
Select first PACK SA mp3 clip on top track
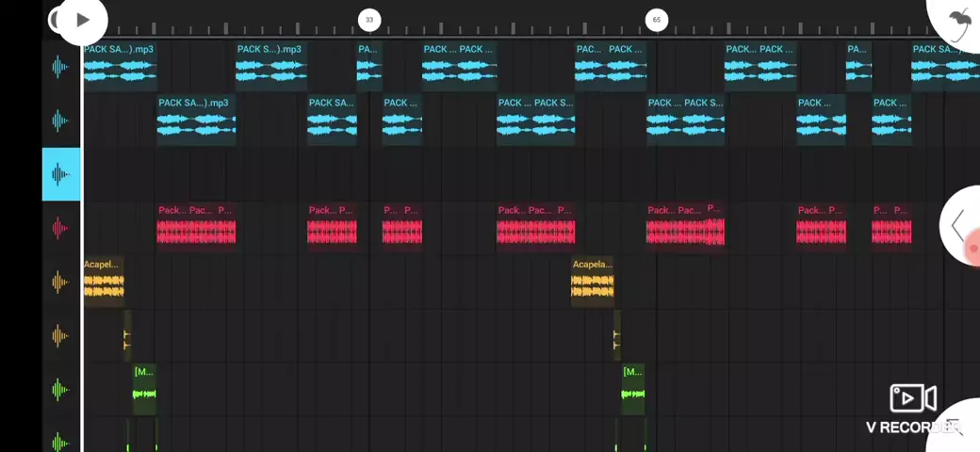pos(120,65)
